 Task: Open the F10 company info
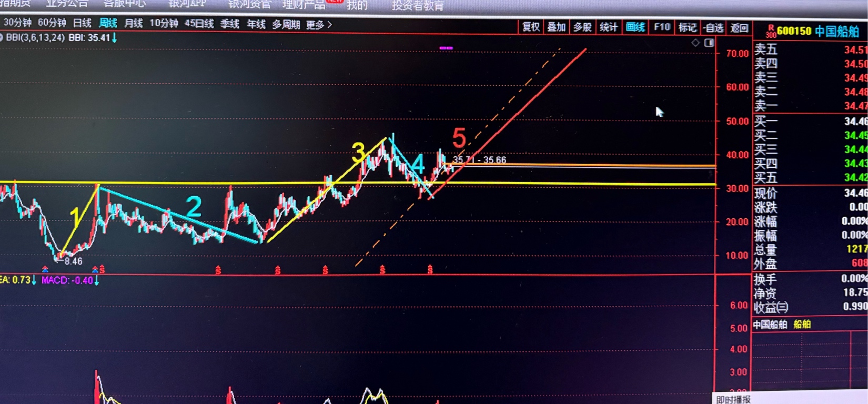coord(662,27)
